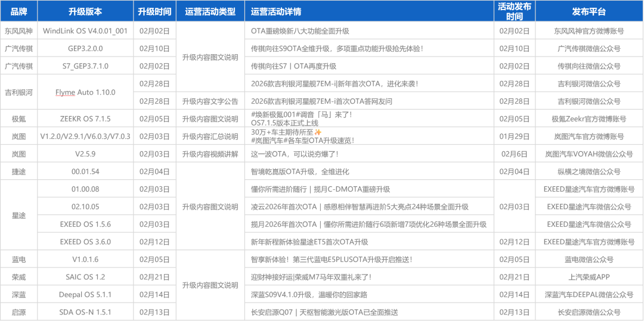Click the OS7.1.5版本正式上线 detail cell

click(x=369, y=119)
